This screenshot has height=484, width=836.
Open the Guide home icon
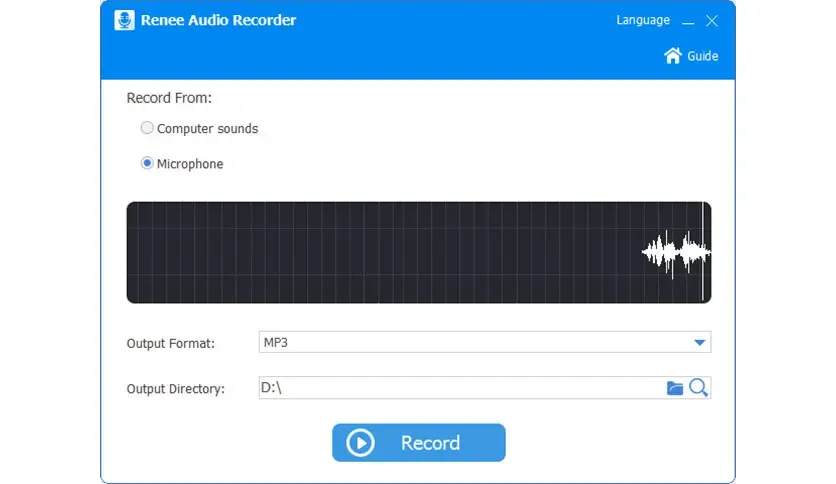[672, 55]
